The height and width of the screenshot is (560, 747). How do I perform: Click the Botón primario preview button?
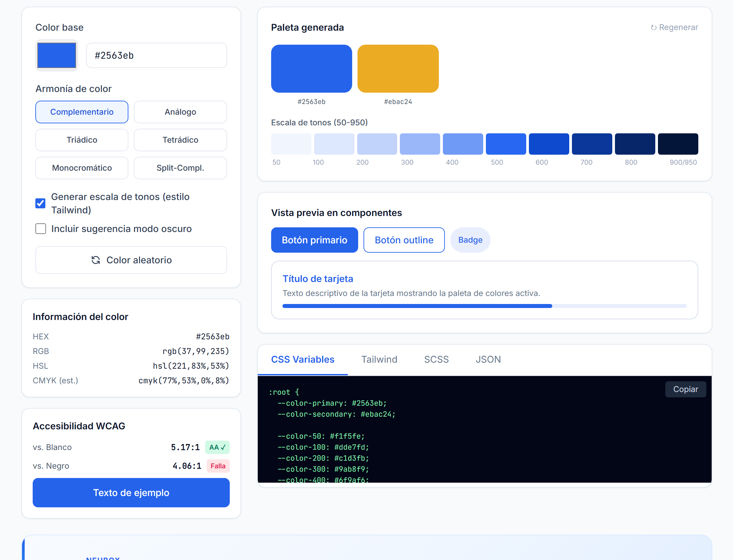click(314, 240)
